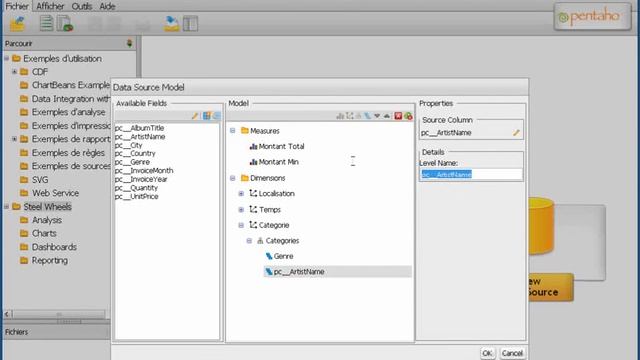
Task: Cancel the Data Source Model dialog
Action: point(512,353)
